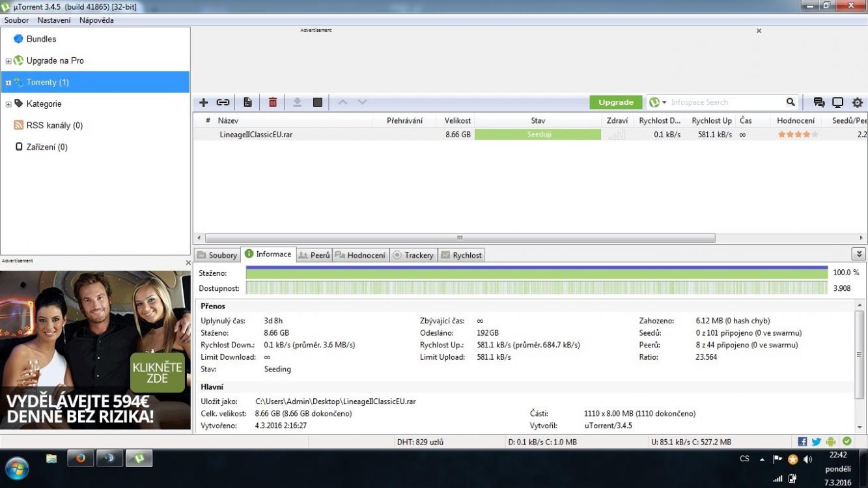Click the torrent list horizontal scrollbar
The width and height of the screenshot is (868, 488).
click(x=460, y=238)
